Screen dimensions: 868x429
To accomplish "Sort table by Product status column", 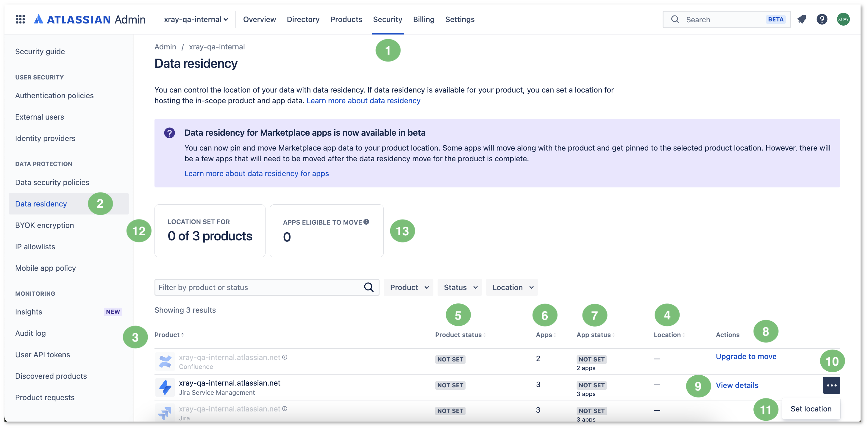I will (x=460, y=335).
